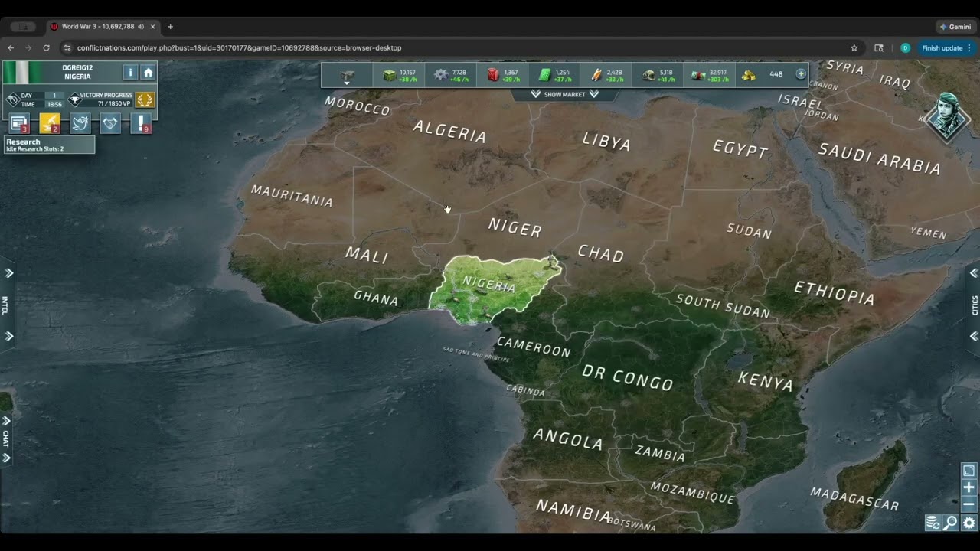Image resolution: width=980 pixels, height=551 pixels.
Task: Add gold with the plus button
Action: click(801, 74)
